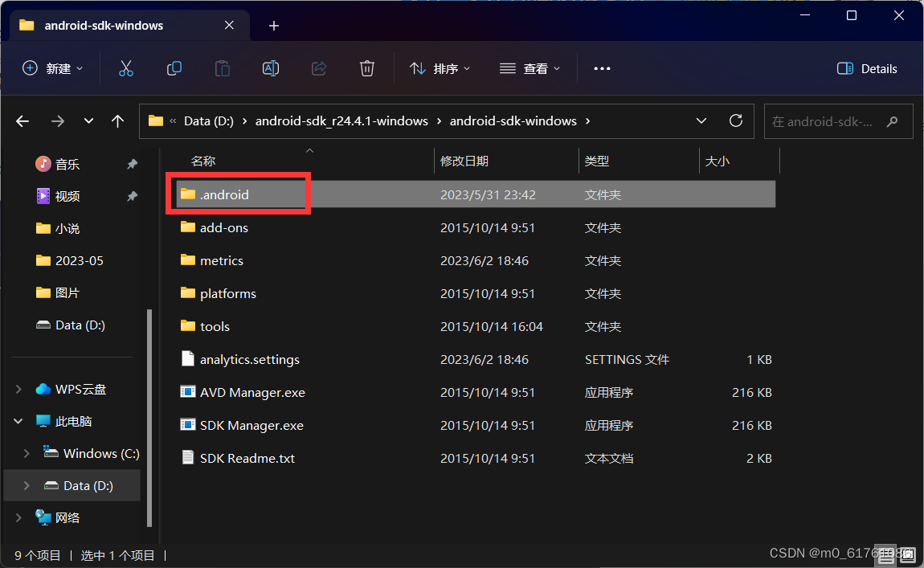This screenshot has height=568, width=924.
Task: Open the See more (...) menu
Action: 602,68
